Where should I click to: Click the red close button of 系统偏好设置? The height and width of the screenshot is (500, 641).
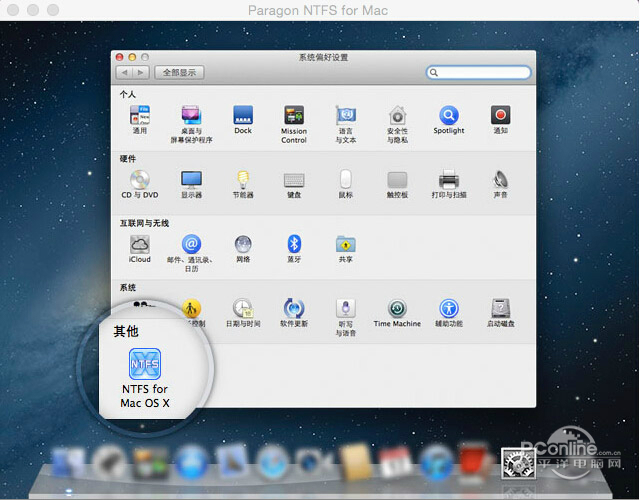(119, 57)
